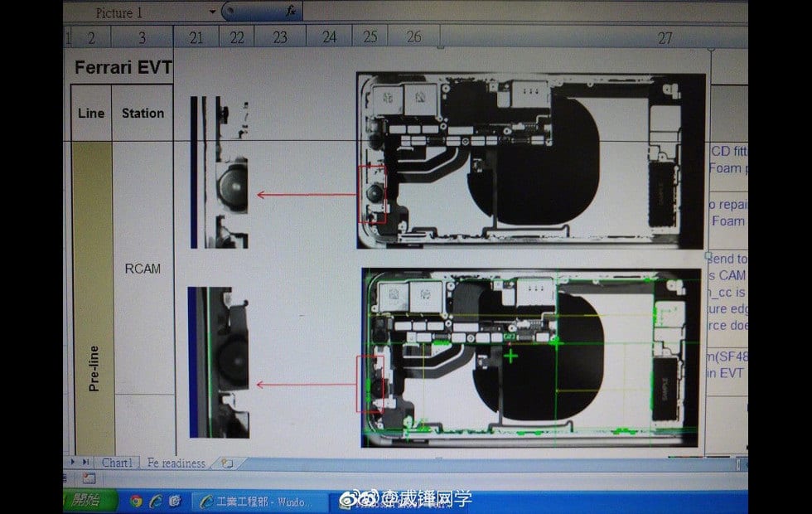Launch Google Chrome from quick launch
Image resolution: width=812 pixels, height=514 pixels.
tap(136, 502)
